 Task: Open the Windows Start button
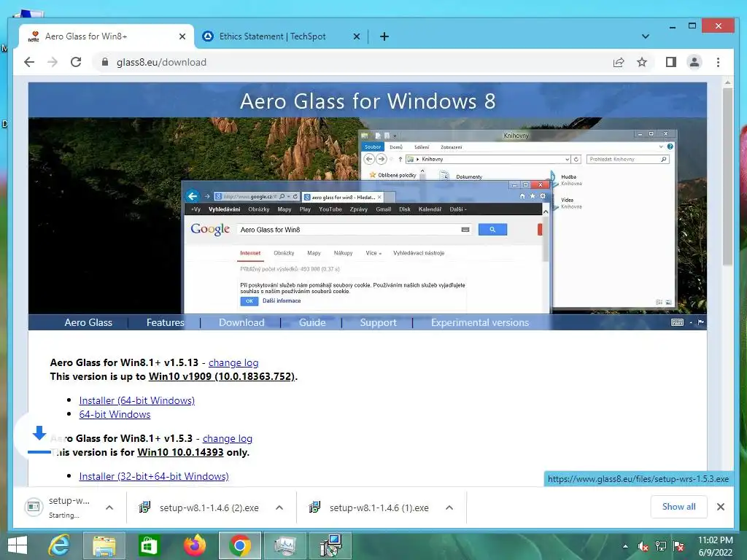pos(18,545)
